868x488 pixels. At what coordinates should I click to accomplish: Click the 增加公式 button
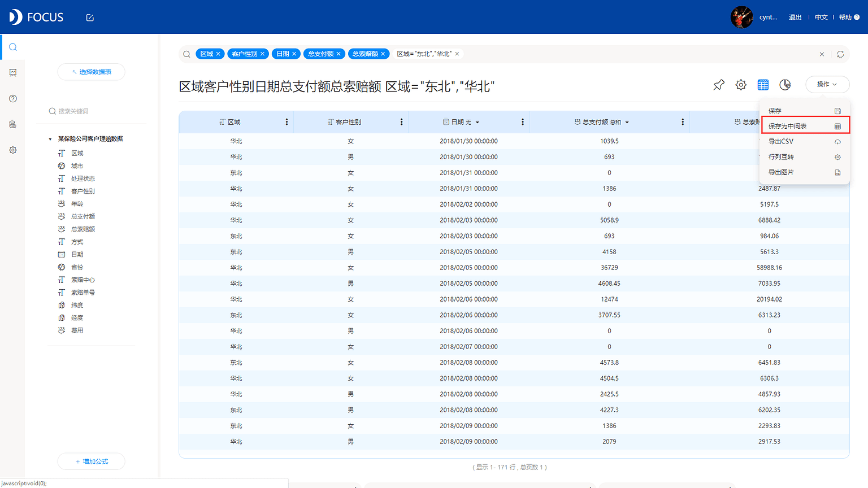pos(92,461)
